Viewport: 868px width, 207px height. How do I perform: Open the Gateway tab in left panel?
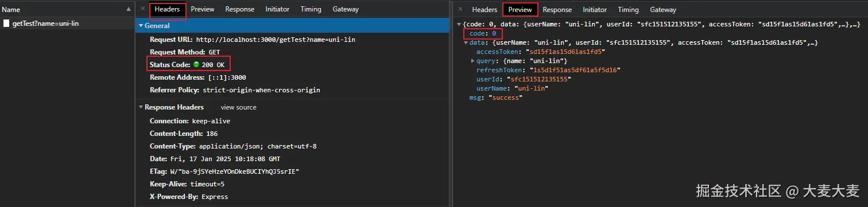pos(346,9)
